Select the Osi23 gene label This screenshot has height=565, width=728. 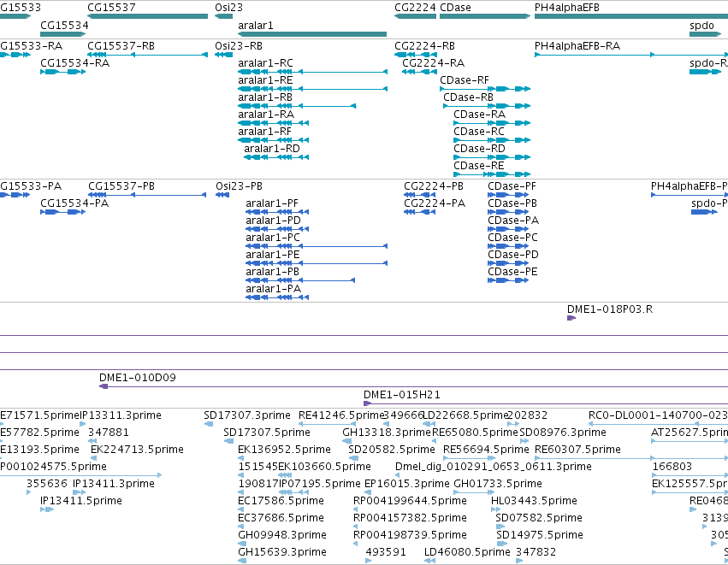pyautogui.click(x=228, y=8)
